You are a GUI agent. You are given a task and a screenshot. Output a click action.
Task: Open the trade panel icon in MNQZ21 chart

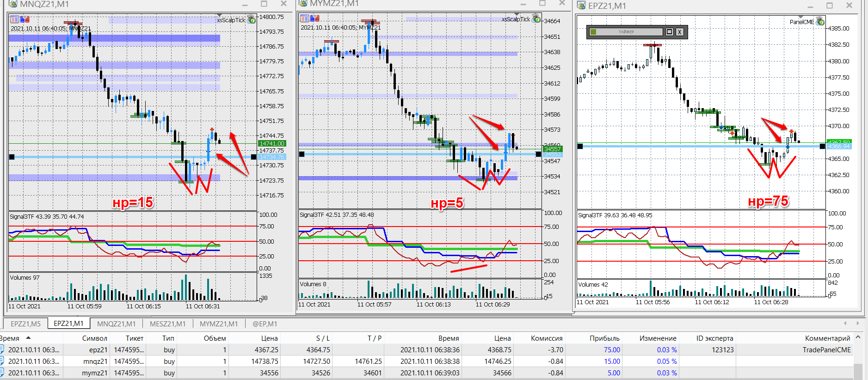[14, 19]
